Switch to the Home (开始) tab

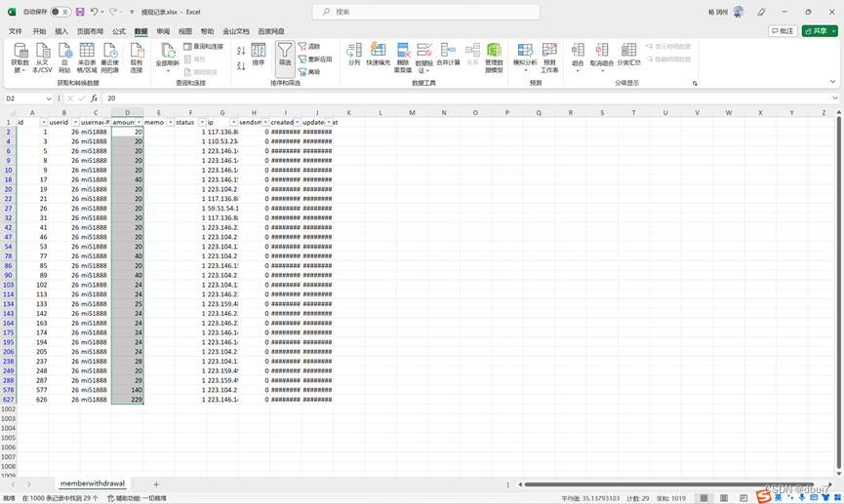39,31
